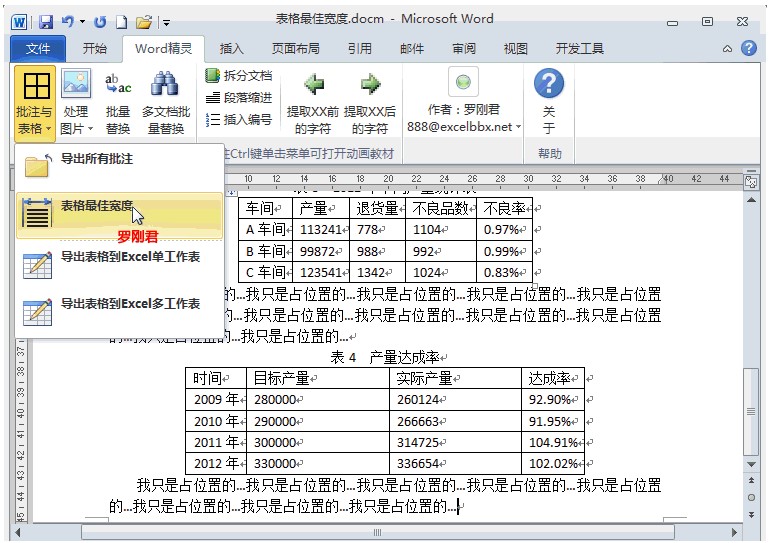Click 拆分文档 in the ribbon
The width and height of the screenshot is (771, 543).
click(x=238, y=76)
